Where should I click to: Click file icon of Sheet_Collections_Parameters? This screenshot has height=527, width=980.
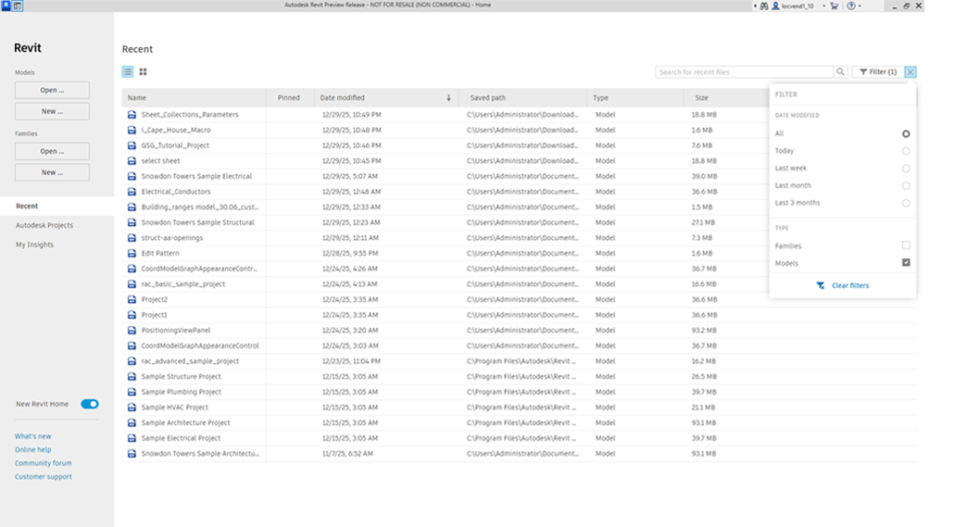(132, 115)
